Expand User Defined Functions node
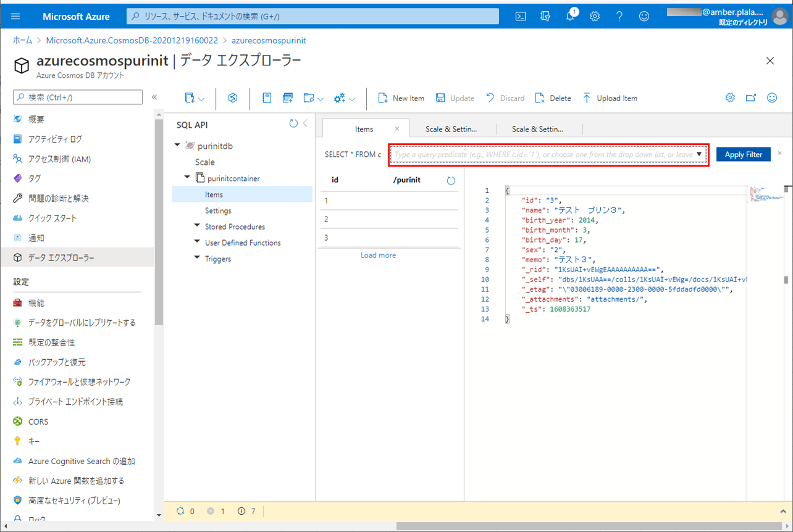 click(198, 242)
